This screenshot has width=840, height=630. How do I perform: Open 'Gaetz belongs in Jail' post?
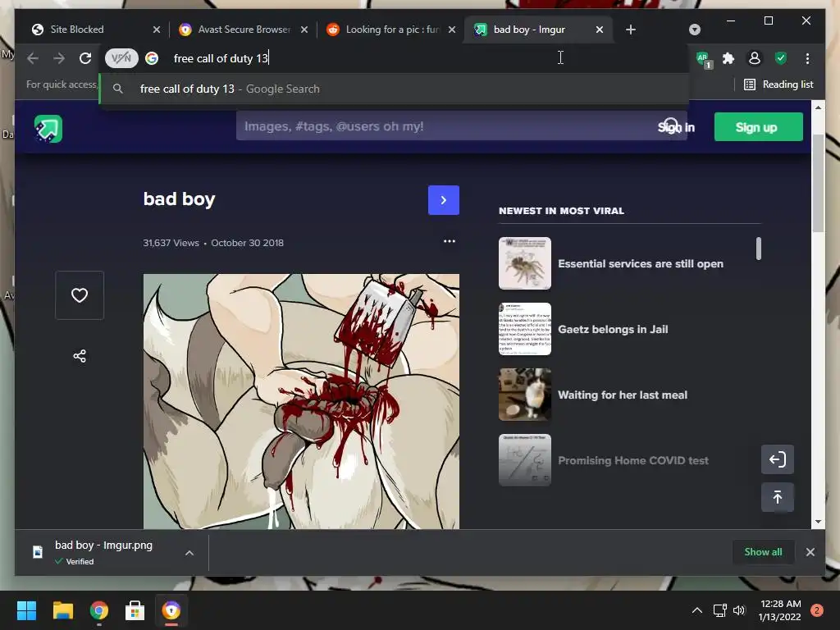click(x=613, y=330)
